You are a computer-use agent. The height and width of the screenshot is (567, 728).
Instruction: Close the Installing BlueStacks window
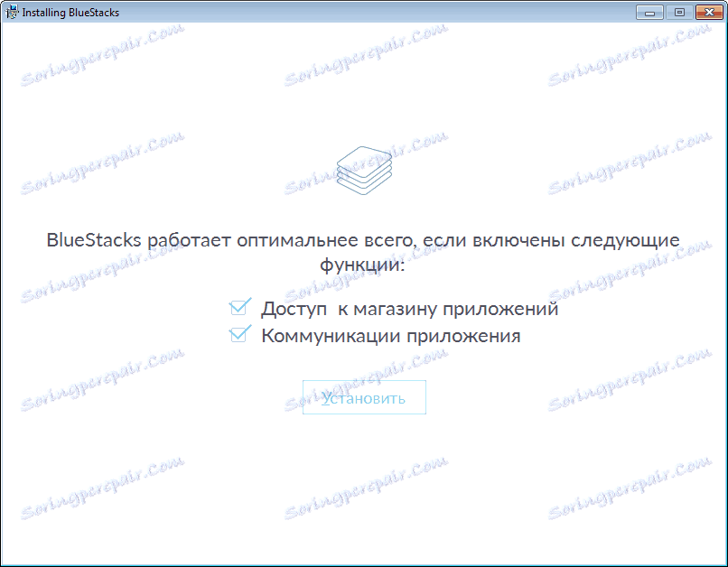coord(709,12)
